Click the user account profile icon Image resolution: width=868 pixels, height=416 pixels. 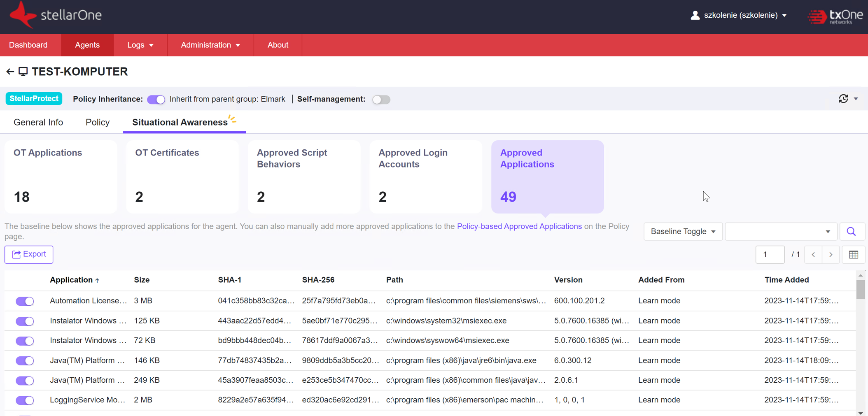tap(695, 15)
